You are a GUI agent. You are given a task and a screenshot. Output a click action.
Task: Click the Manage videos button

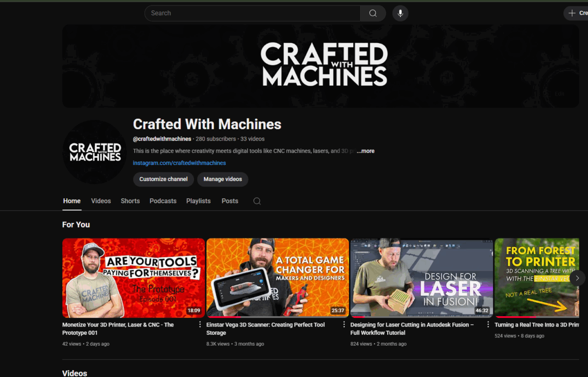(222, 179)
